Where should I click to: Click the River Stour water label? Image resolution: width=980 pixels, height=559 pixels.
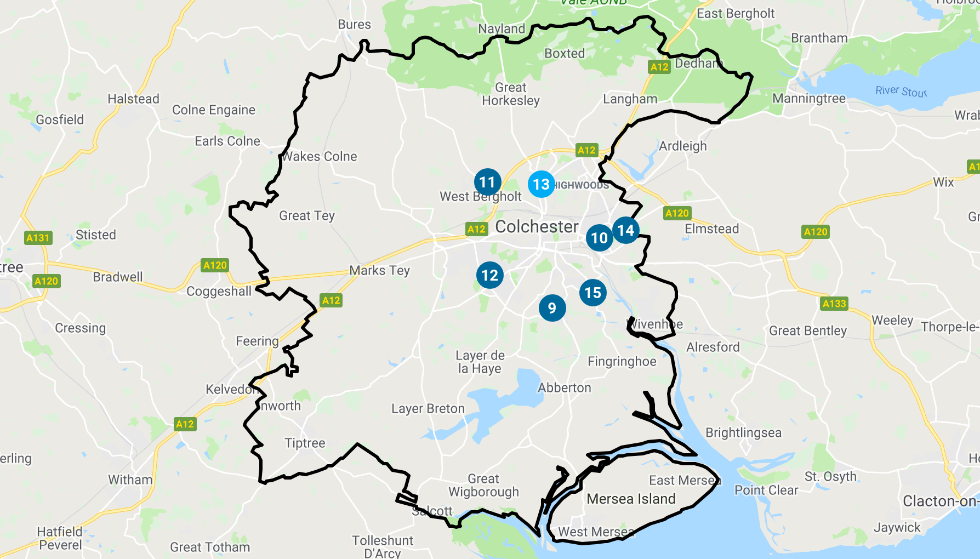click(901, 92)
